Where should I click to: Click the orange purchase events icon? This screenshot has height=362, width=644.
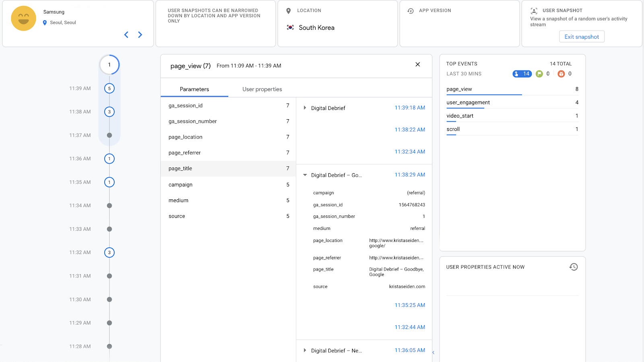click(x=561, y=74)
